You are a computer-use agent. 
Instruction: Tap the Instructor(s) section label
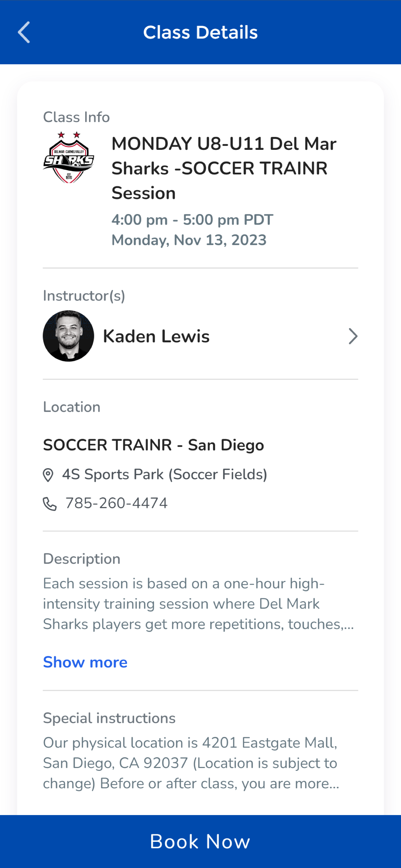point(84,296)
